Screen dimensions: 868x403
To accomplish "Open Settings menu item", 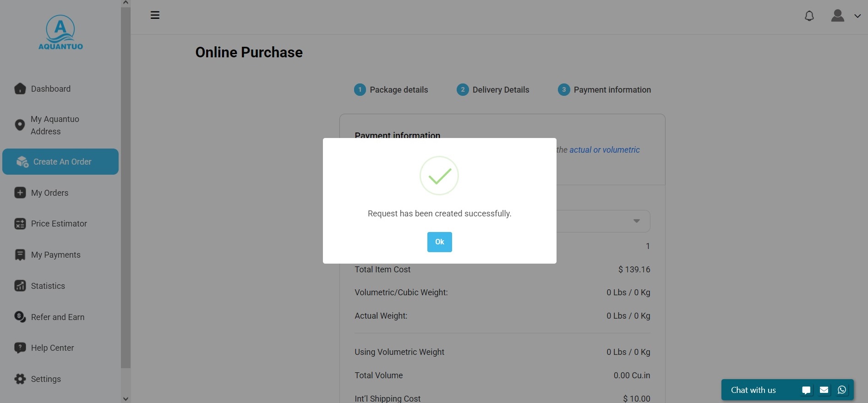I will click(x=46, y=379).
